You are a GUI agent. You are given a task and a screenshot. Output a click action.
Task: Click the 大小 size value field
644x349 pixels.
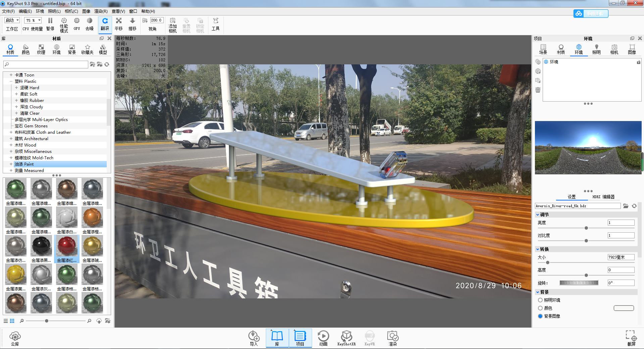(621, 257)
